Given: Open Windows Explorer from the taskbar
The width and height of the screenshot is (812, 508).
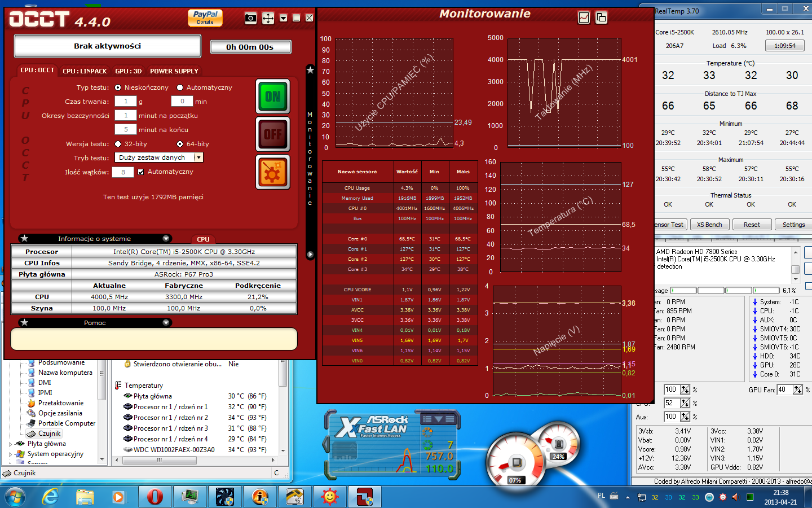Looking at the screenshot, I should tap(85, 497).
